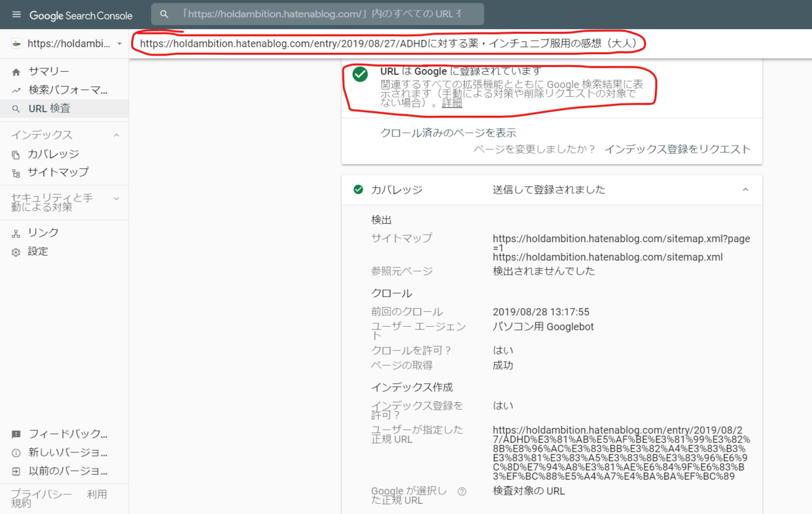Click the フィードバック speech icon
Image resolution: width=812 pixels, height=514 pixels.
(16, 434)
